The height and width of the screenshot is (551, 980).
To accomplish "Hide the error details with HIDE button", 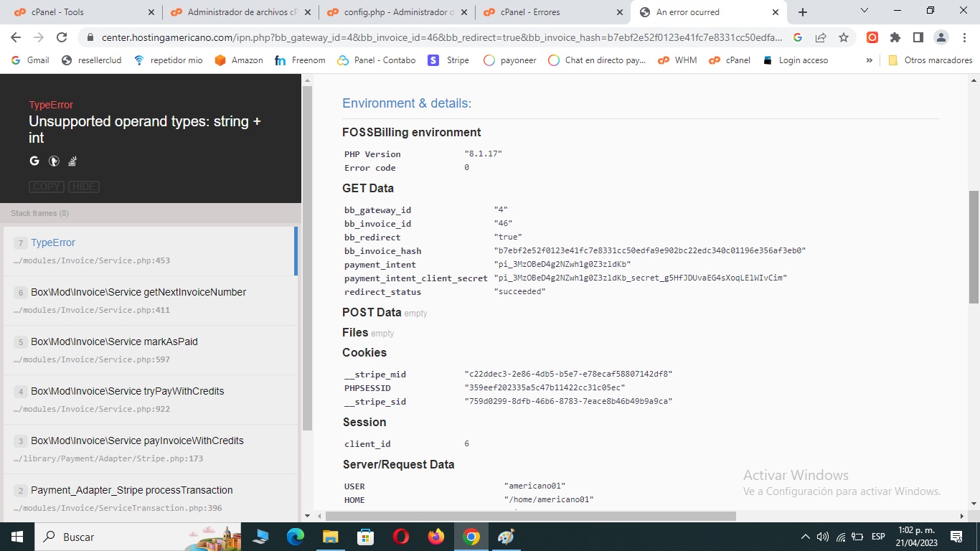I will [x=84, y=186].
